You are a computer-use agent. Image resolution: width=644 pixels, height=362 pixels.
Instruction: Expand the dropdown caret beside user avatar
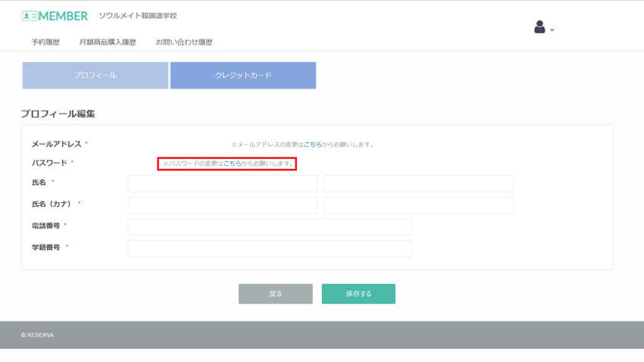(552, 30)
